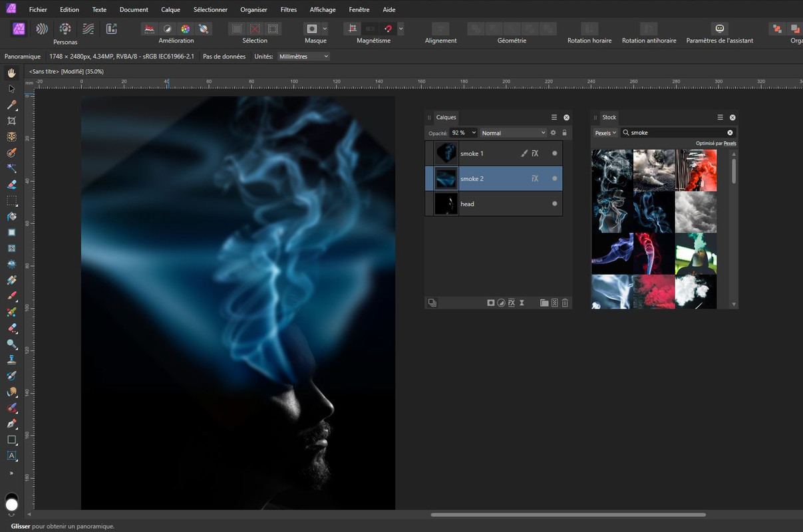This screenshot has height=532, width=803.
Task: Select the Move tool arrow
Action: [11, 88]
